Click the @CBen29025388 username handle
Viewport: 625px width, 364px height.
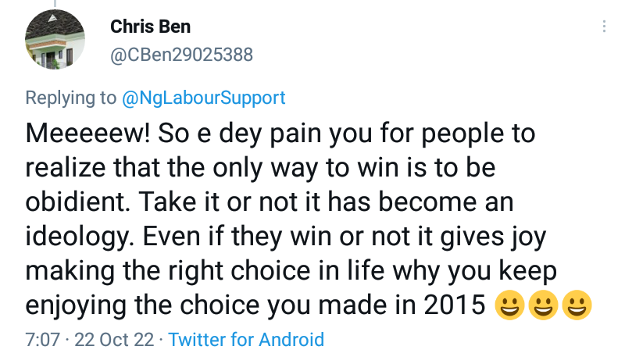[181, 55]
